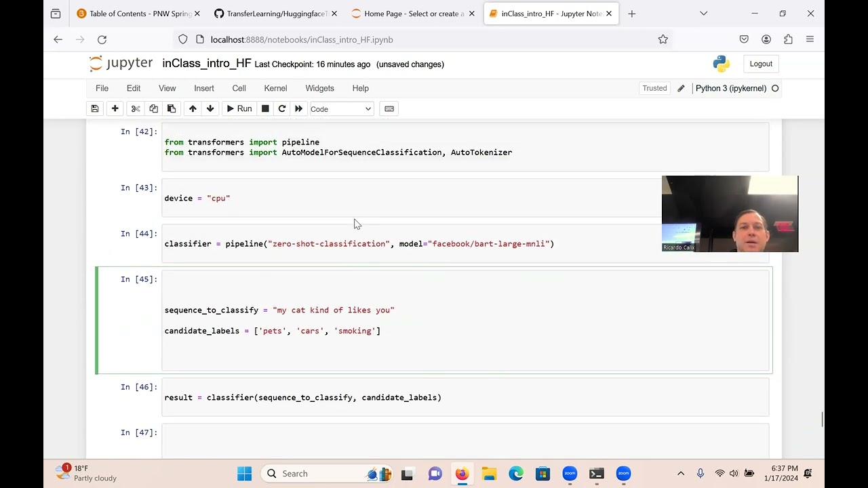Interrupt the kernel with the stop icon
The image size is (868, 488).
pos(265,108)
